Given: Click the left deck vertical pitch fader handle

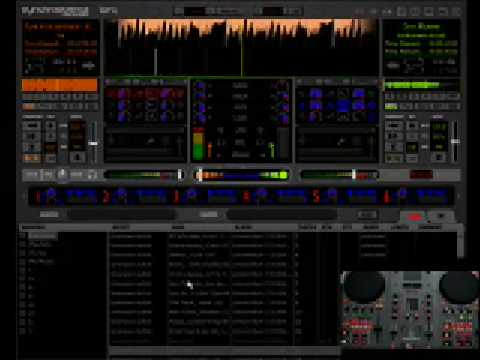Looking at the screenshot, I should click(93, 143).
